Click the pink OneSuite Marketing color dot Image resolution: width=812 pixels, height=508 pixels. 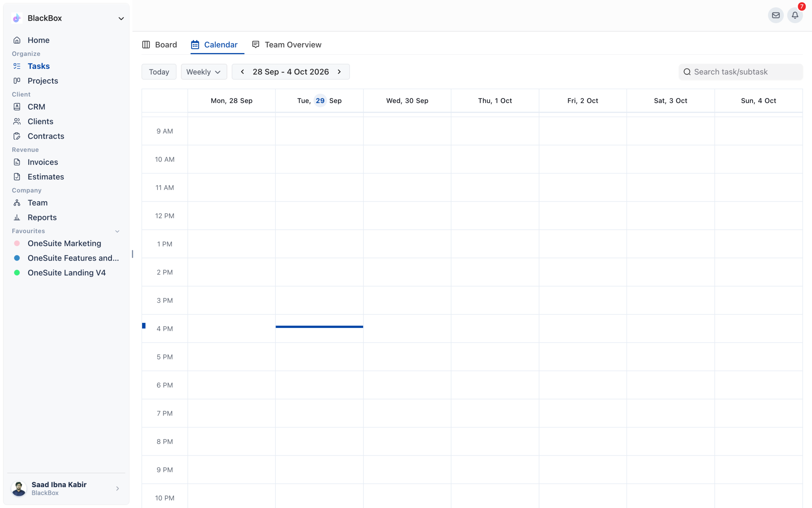click(17, 243)
